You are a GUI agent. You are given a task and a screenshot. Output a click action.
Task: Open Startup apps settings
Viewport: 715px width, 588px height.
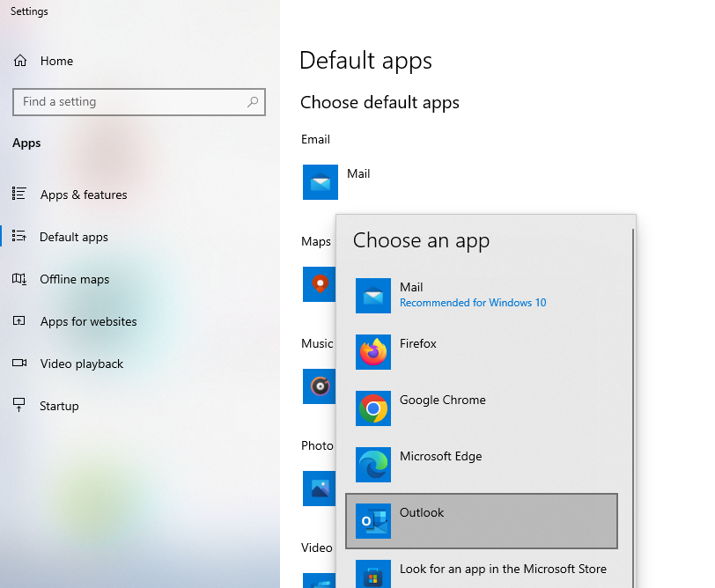[59, 406]
